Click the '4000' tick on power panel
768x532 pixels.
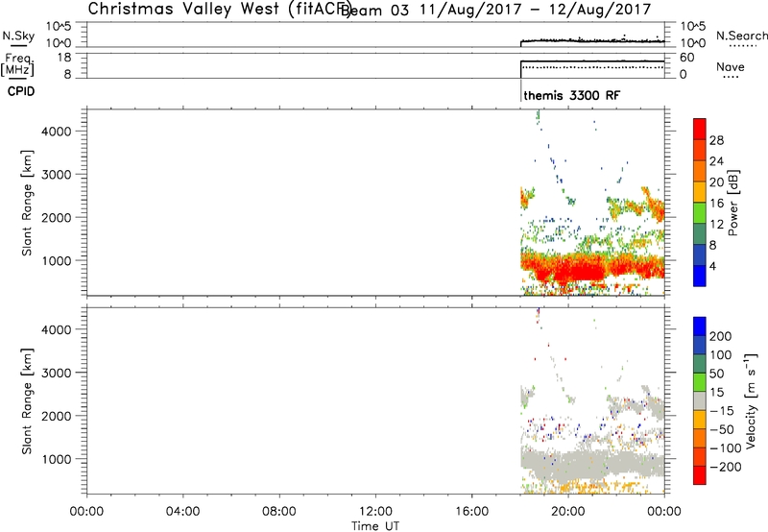[x=57, y=132]
